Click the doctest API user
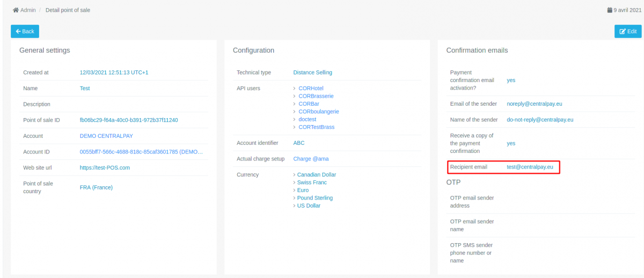The width and height of the screenshot is (644, 278). tap(309, 119)
